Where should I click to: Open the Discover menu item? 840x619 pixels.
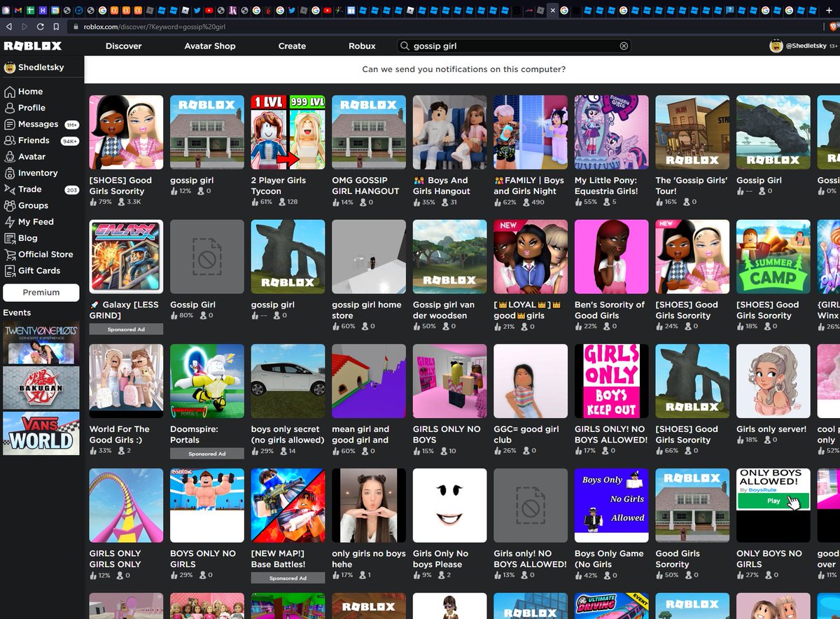[x=123, y=46]
